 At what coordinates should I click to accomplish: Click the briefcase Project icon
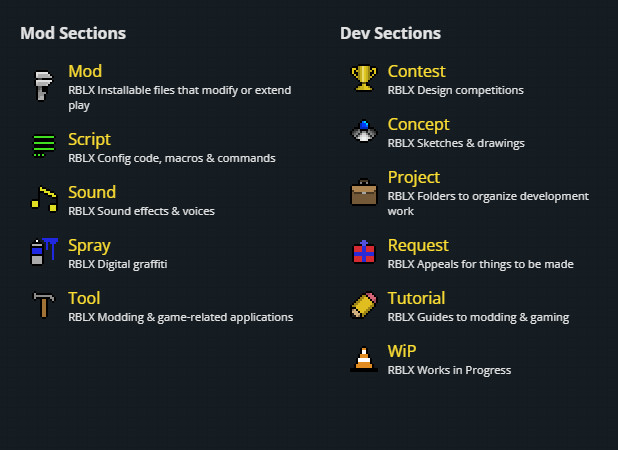pos(363,191)
